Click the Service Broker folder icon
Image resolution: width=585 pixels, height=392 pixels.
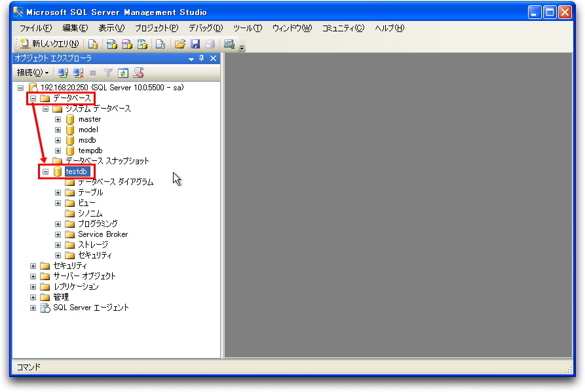69,234
